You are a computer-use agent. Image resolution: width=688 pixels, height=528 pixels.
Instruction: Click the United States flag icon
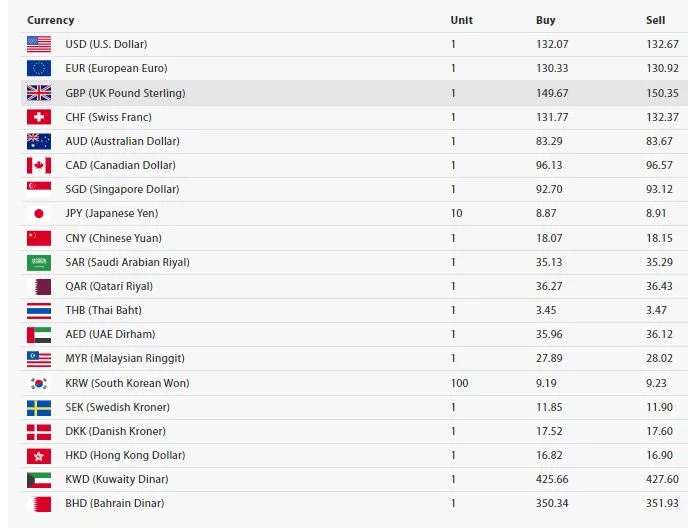click(x=39, y=44)
